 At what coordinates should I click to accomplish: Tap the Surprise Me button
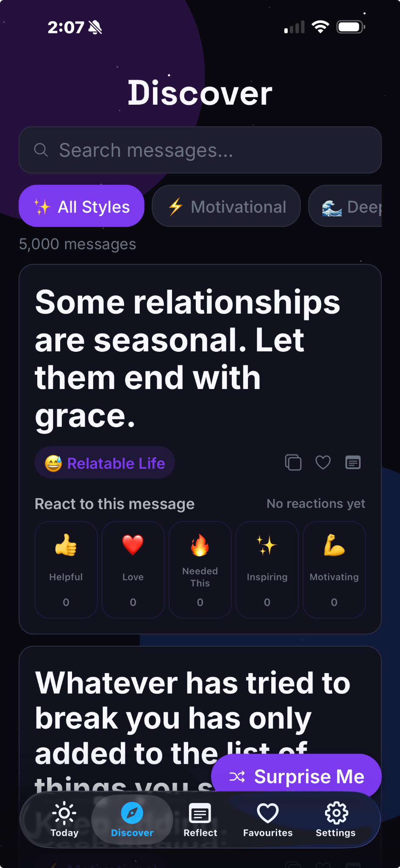(x=297, y=776)
